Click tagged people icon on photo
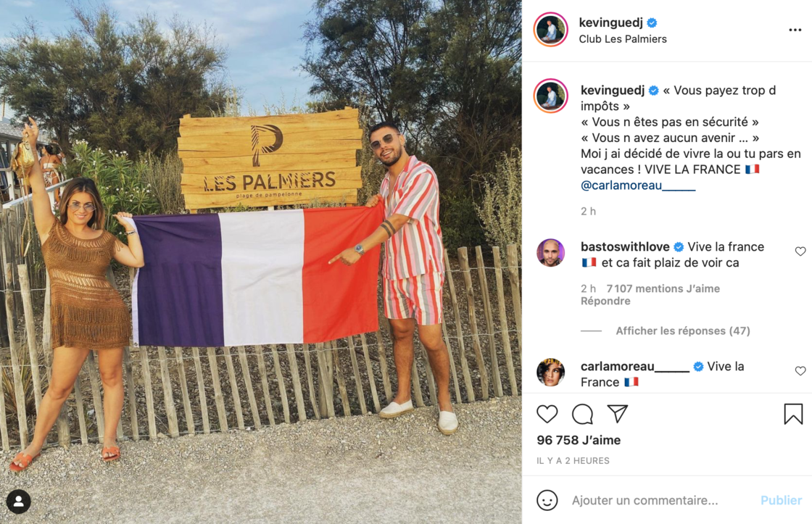This screenshot has width=812, height=524. (x=19, y=502)
